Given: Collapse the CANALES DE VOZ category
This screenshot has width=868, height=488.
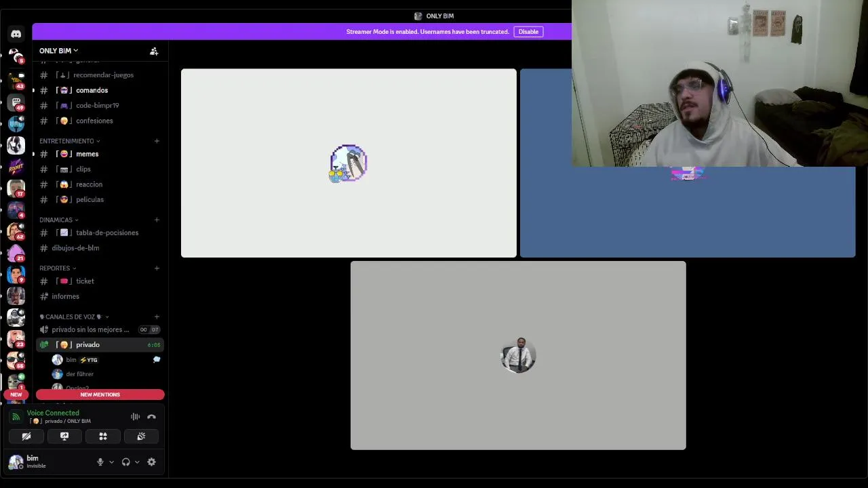Looking at the screenshot, I should [x=74, y=317].
